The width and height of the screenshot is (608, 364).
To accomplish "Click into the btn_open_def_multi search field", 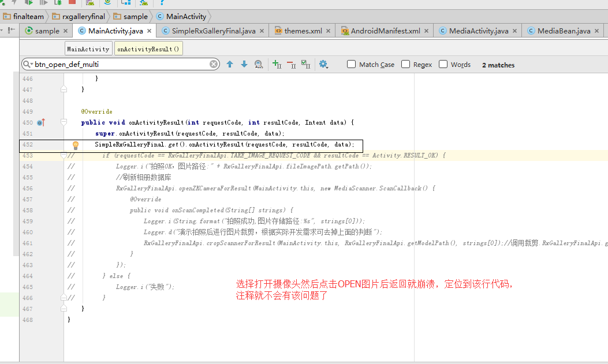I will tap(121, 64).
